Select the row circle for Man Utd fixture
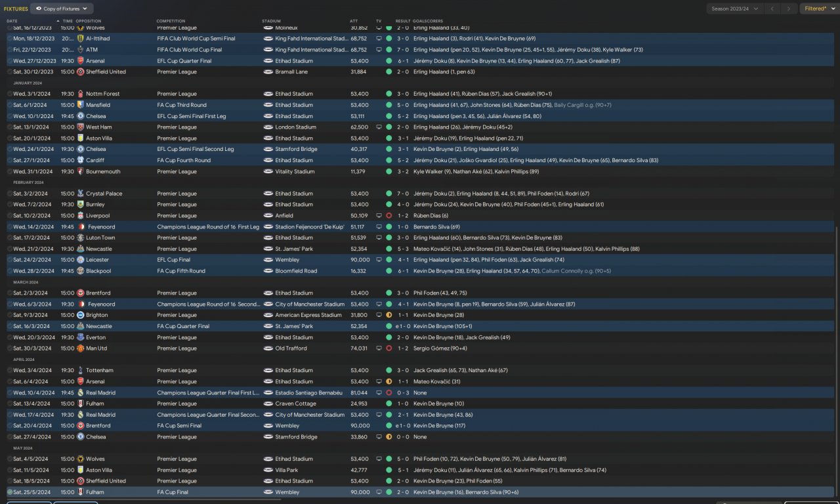Screen dimensions: 840x504 [10, 348]
